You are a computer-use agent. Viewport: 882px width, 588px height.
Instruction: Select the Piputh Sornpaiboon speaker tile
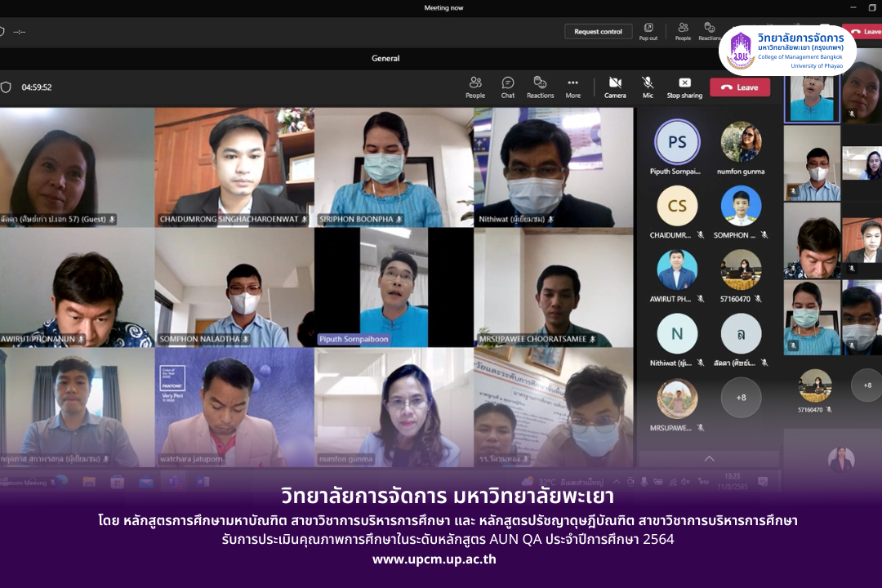394,287
